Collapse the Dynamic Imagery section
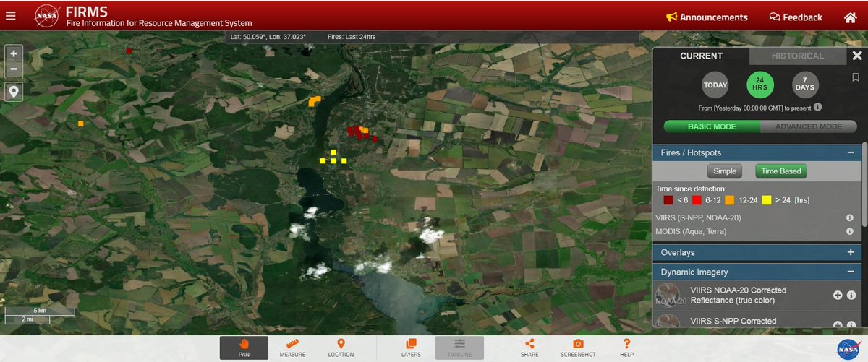The image size is (868, 362). [x=851, y=272]
